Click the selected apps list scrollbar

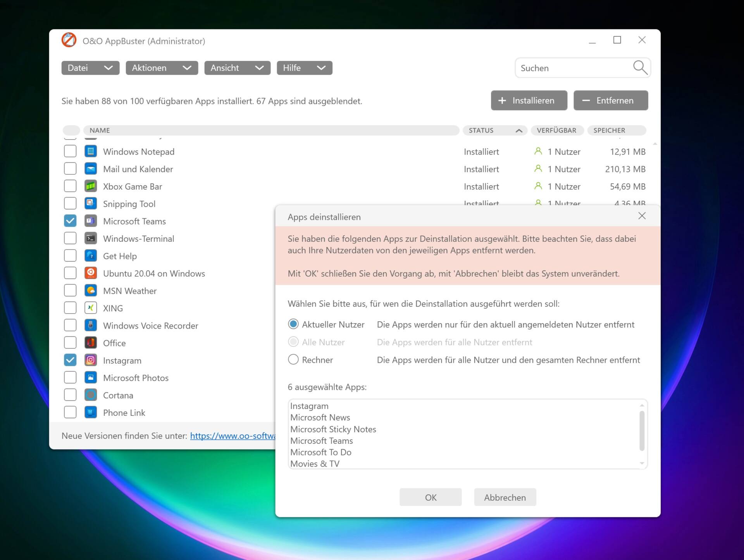[x=642, y=431]
